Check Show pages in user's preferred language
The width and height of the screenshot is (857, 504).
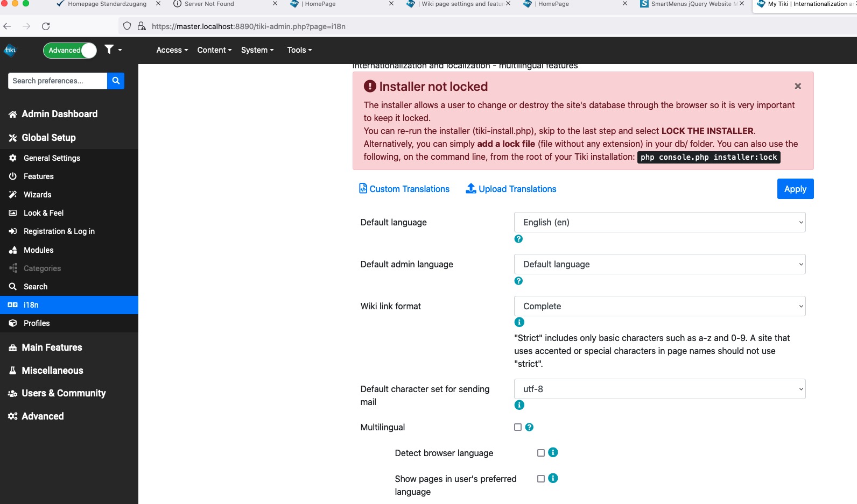tap(541, 479)
